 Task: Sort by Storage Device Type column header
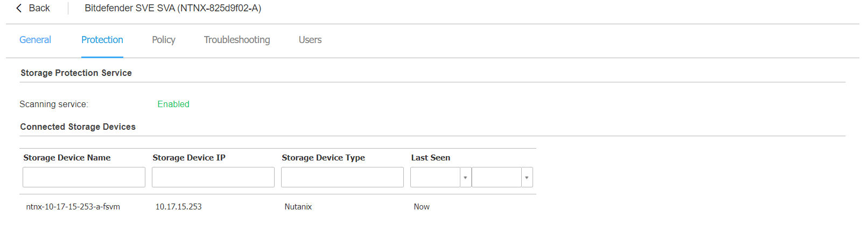point(324,158)
